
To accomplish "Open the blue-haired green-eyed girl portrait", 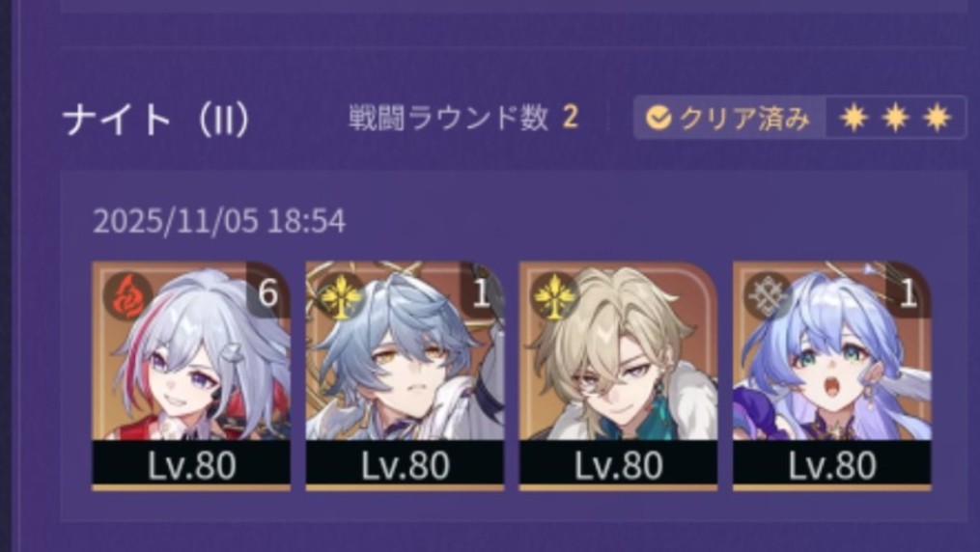I will 832,351.
